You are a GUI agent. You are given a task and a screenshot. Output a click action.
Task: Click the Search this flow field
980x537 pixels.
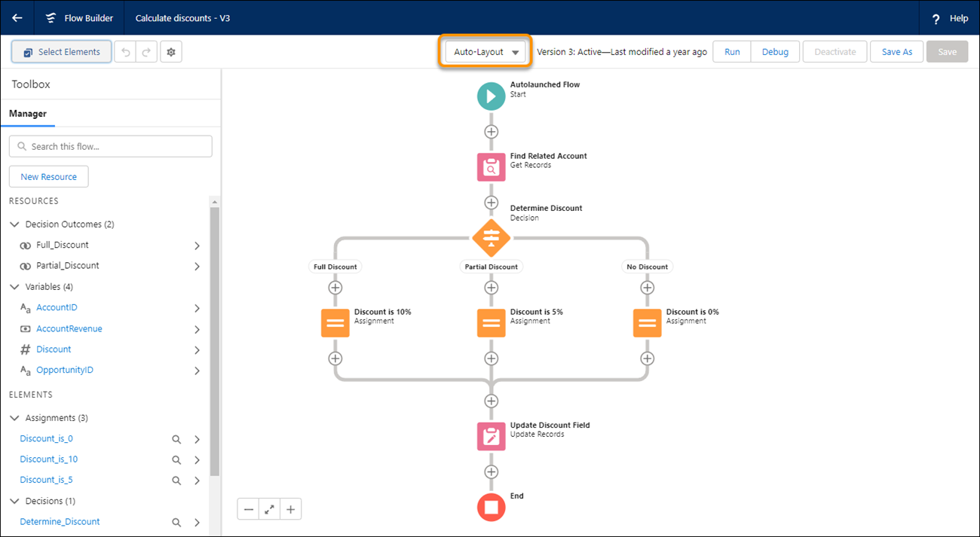pos(111,146)
